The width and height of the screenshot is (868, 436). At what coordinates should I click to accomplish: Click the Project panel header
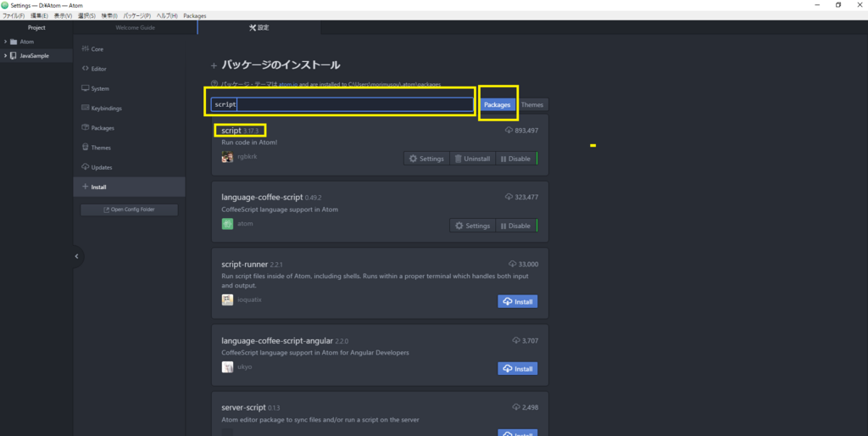click(36, 28)
